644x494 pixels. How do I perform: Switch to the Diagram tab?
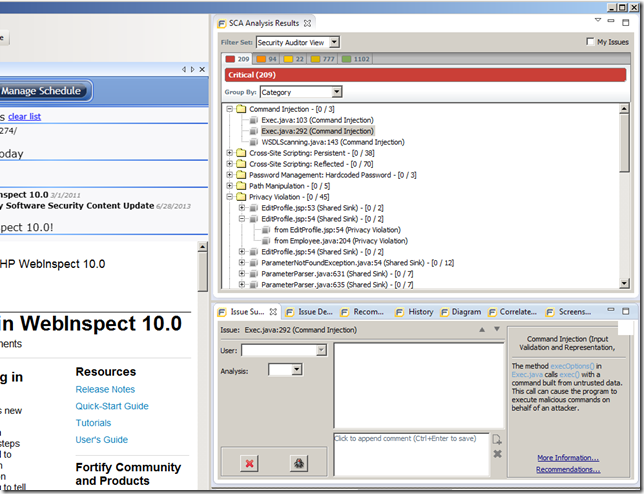[x=461, y=312]
